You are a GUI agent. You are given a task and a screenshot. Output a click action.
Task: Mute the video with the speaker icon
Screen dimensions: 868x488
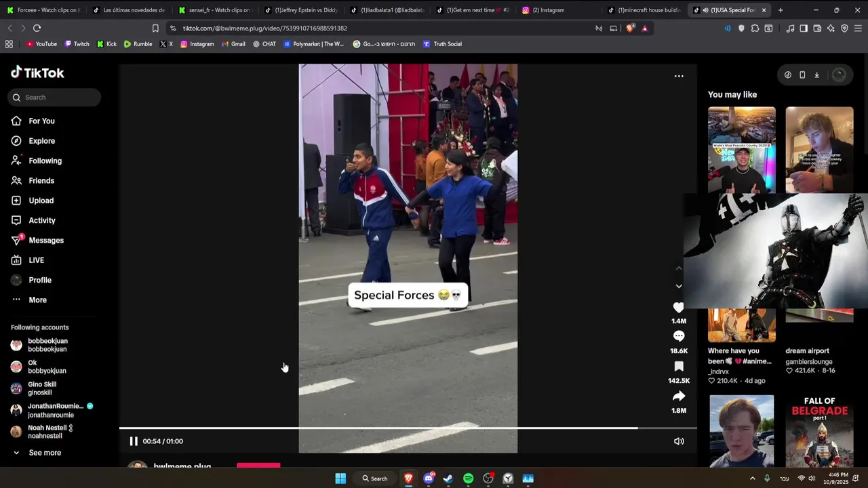[679, 441]
